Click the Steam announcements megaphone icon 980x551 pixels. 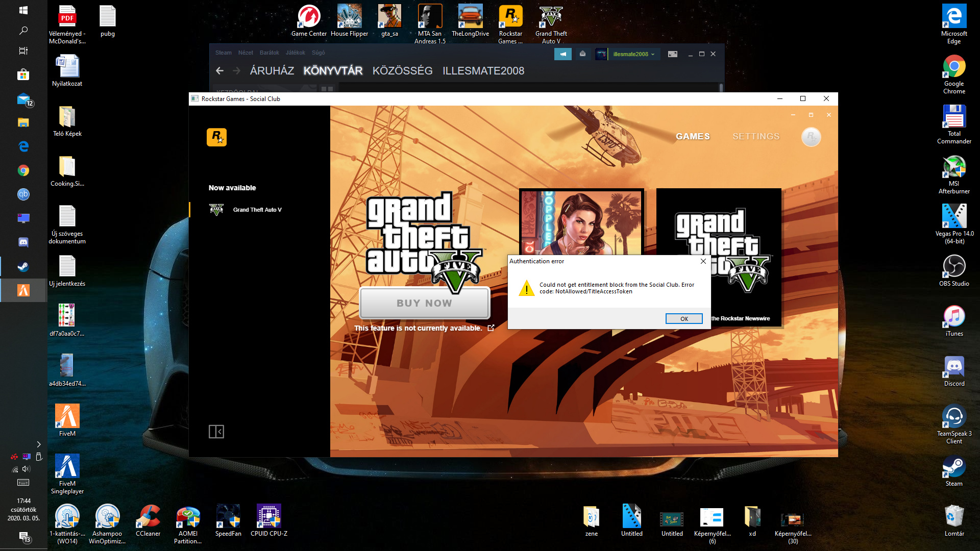[563, 54]
